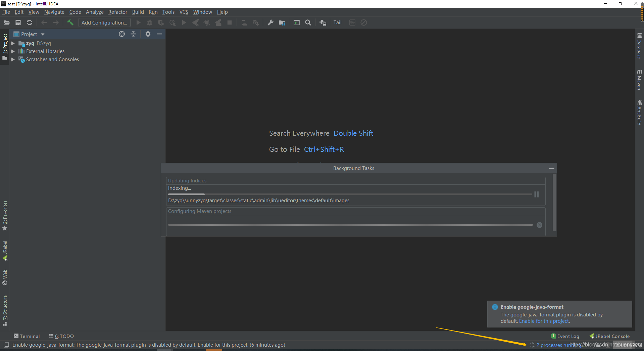Click the Stop square icon
This screenshot has height=351, width=644.
point(230,23)
